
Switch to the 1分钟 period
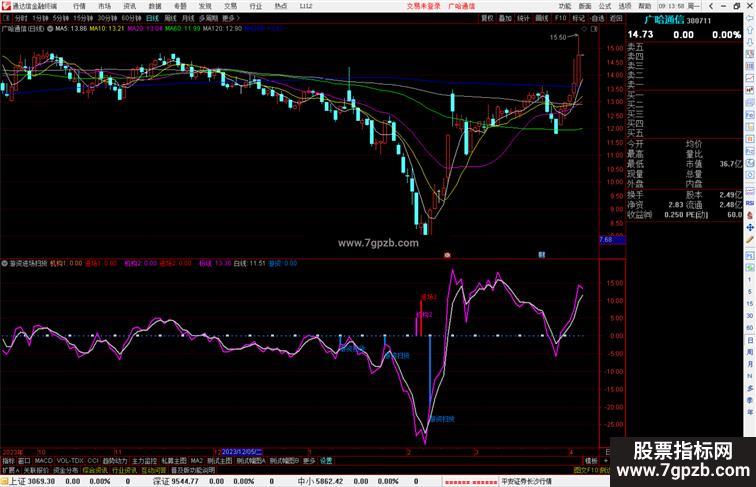pos(40,18)
